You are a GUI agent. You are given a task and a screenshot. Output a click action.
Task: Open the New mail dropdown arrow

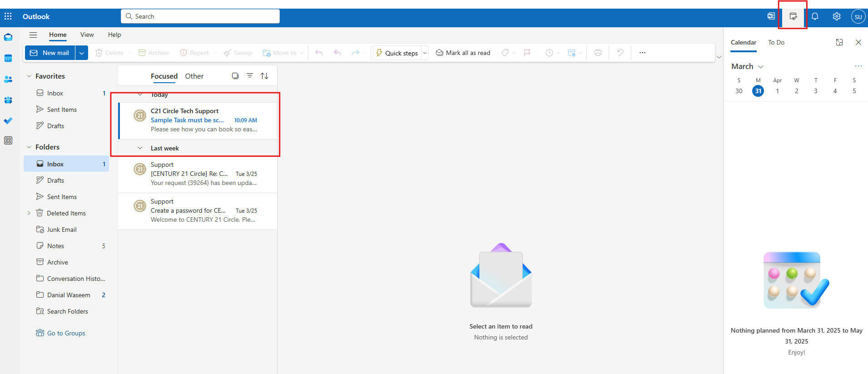pos(82,53)
